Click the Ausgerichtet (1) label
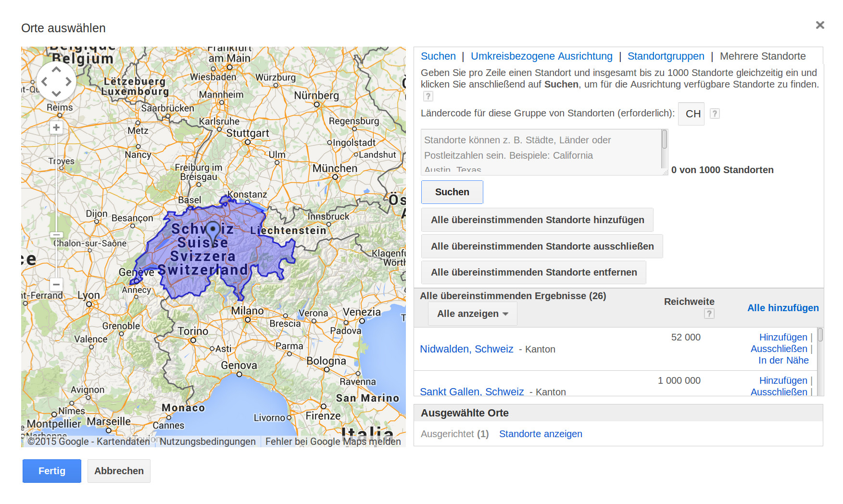 454,434
